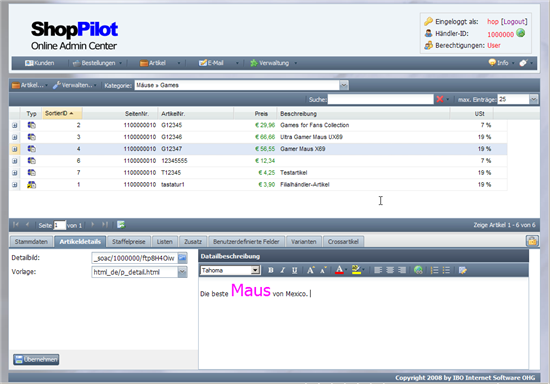
Task: Click the Logout link
Action: tap(514, 21)
